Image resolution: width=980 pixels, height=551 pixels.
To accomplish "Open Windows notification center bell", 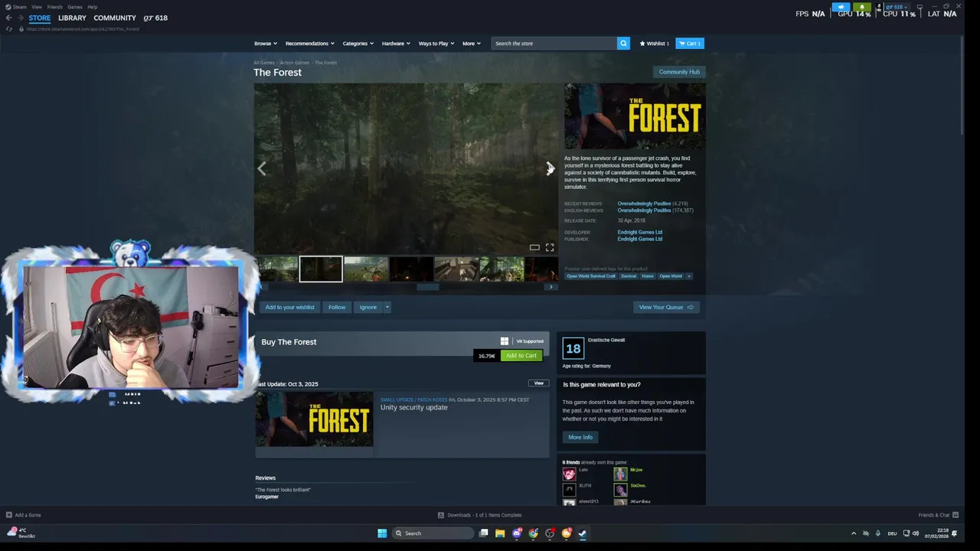I will point(954,533).
